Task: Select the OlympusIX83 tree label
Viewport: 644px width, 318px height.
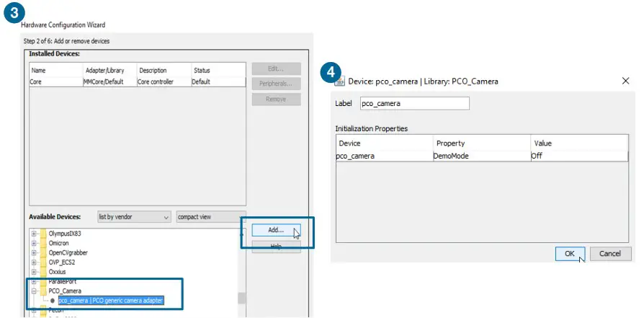Action: click(x=65, y=233)
